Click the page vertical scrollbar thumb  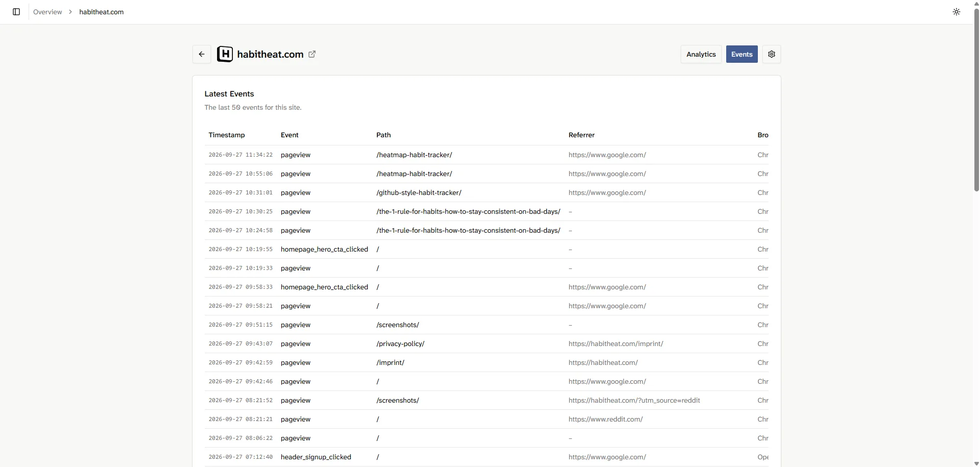coord(976,100)
